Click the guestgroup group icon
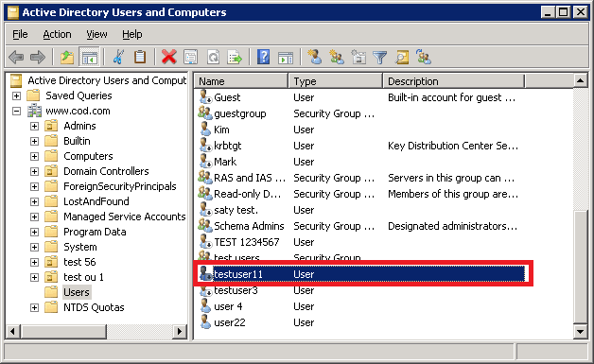 pos(205,113)
